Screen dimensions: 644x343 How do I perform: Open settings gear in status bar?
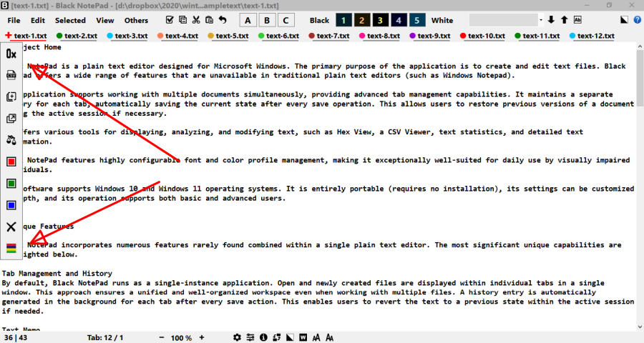[237, 337]
